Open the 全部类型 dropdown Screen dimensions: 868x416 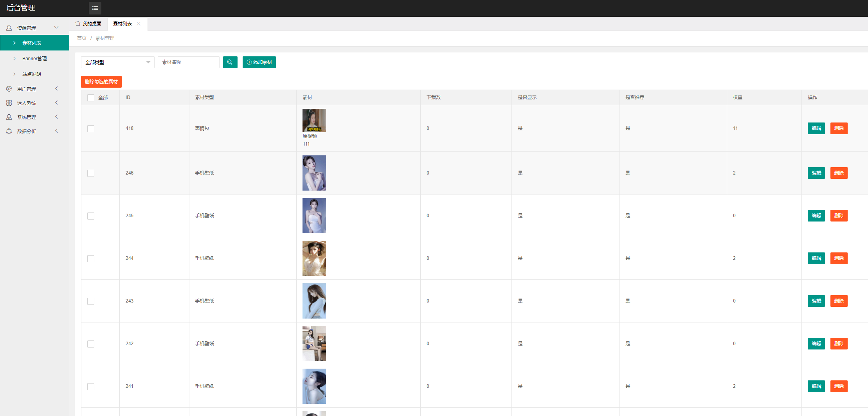coord(118,62)
